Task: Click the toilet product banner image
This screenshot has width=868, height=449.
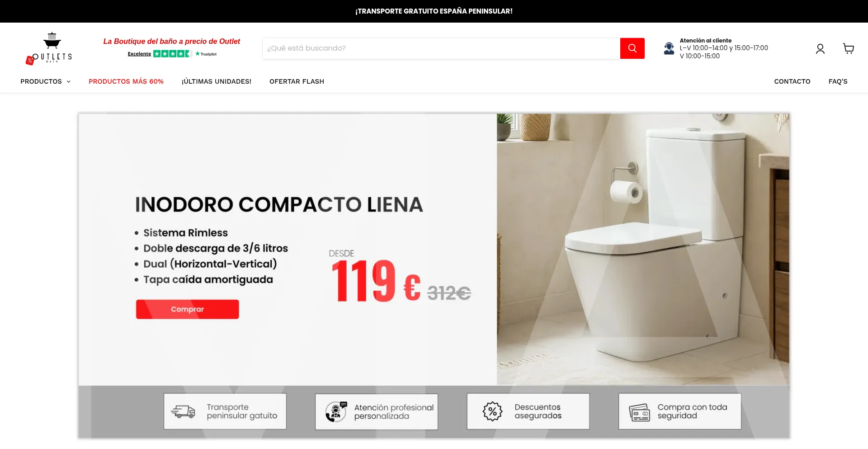Action: point(643,249)
